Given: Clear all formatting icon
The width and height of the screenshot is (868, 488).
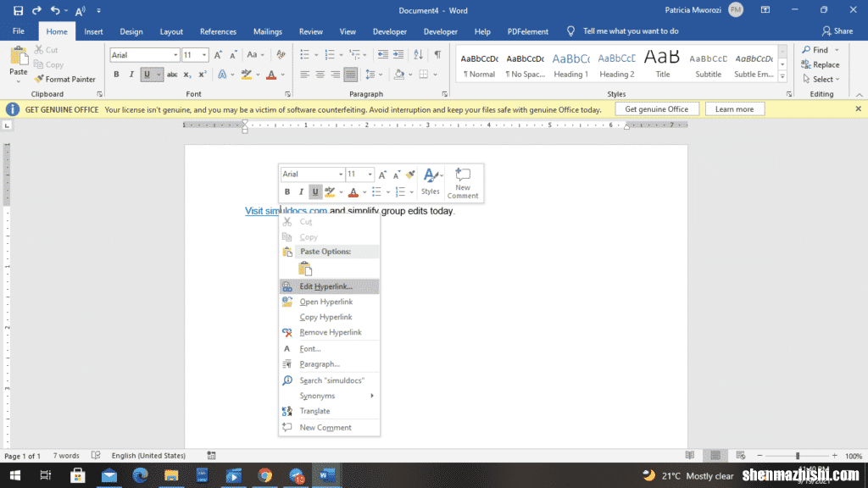Looking at the screenshot, I should (x=281, y=55).
